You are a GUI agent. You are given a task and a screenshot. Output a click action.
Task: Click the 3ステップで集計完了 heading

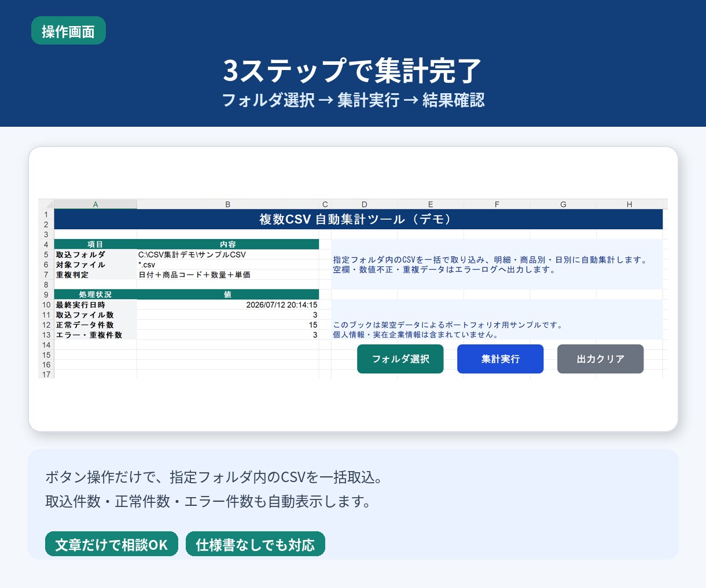(x=352, y=71)
